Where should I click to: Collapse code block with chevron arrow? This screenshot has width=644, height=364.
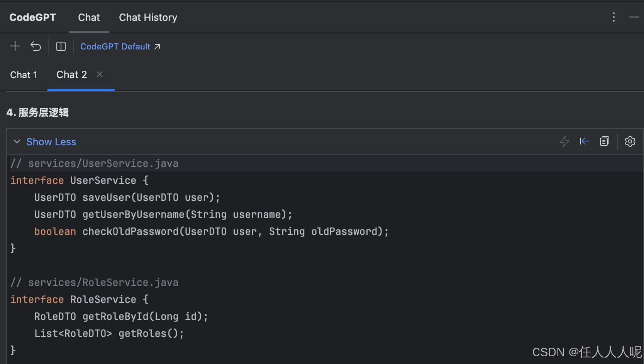(x=17, y=141)
